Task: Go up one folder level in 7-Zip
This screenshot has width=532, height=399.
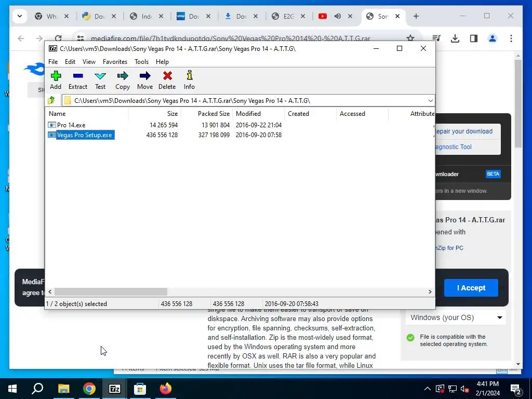Action: point(51,100)
